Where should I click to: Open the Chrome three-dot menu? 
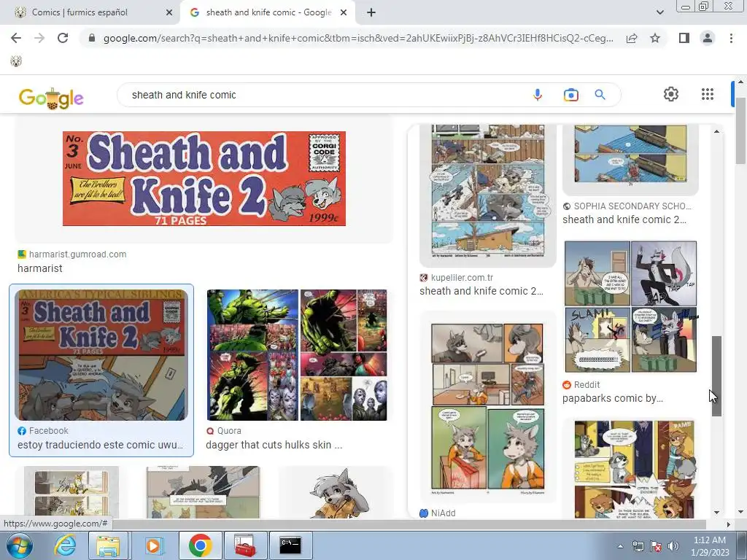[x=731, y=38]
